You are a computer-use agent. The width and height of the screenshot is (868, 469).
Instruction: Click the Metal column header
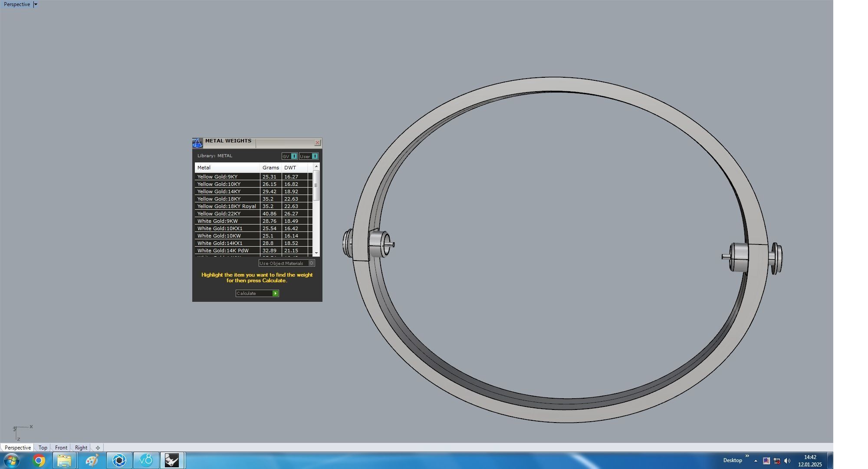(x=227, y=168)
